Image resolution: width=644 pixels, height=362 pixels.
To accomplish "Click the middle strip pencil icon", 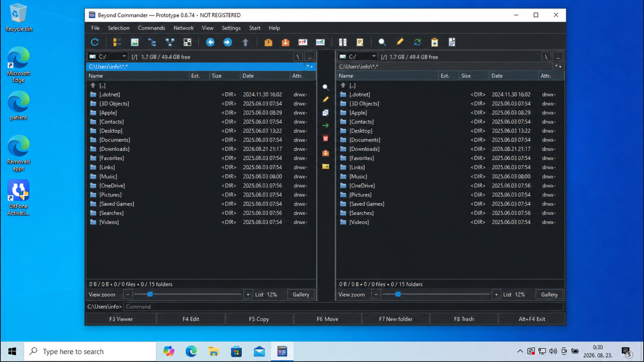I will (325, 100).
